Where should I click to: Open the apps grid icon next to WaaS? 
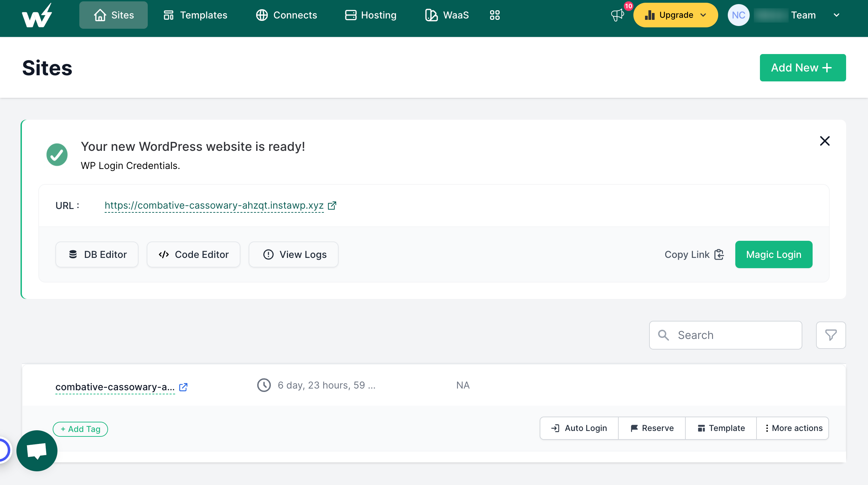pos(495,15)
